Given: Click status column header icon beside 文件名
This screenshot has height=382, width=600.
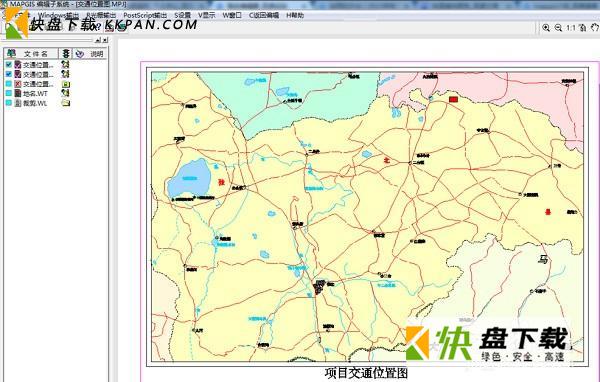Looking at the screenshot, I should coord(66,54).
